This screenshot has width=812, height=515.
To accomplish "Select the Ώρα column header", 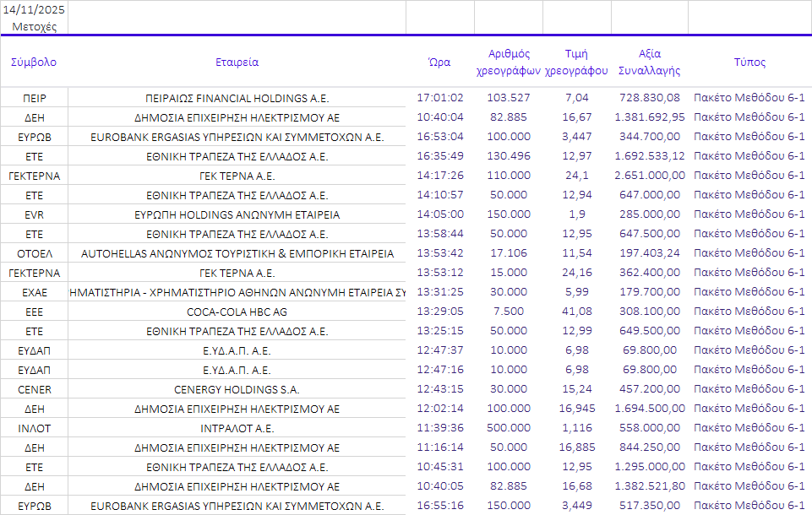I will pos(439,62).
